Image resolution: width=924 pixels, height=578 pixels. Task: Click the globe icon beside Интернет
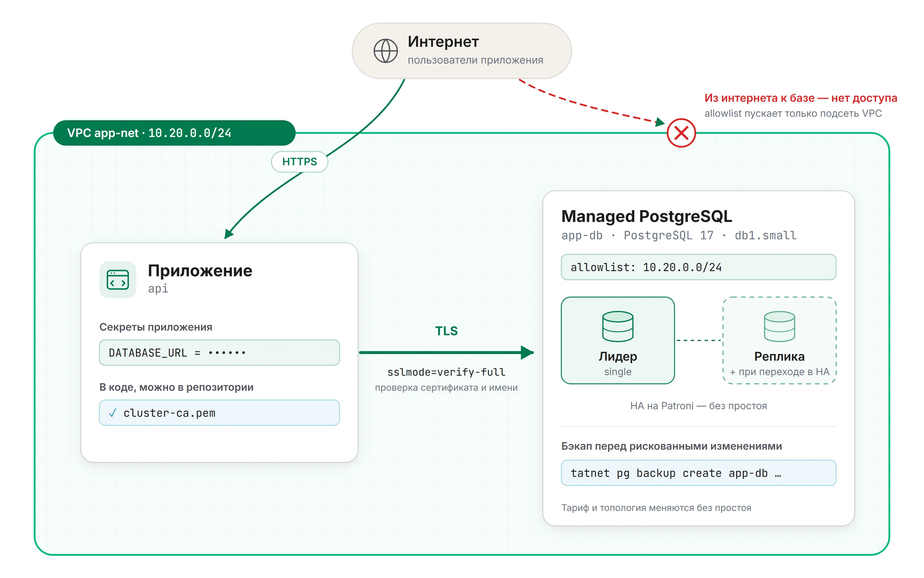(385, 51)
